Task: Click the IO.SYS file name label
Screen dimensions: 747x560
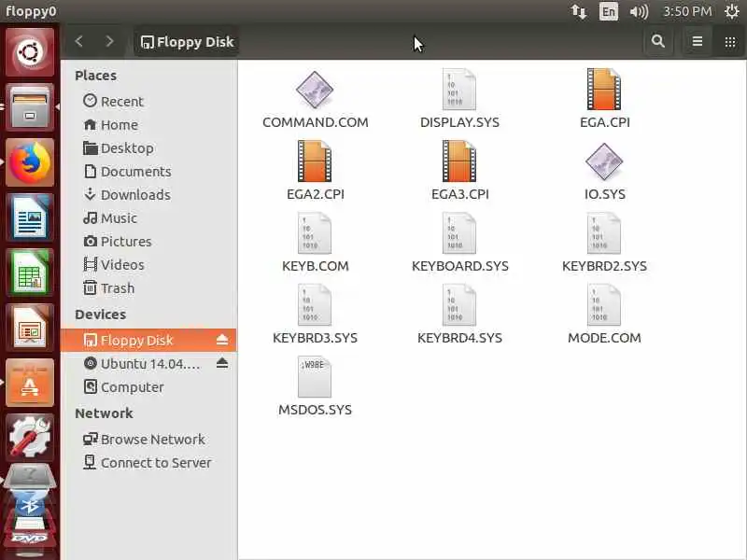Action: click(x=604, y=194)
